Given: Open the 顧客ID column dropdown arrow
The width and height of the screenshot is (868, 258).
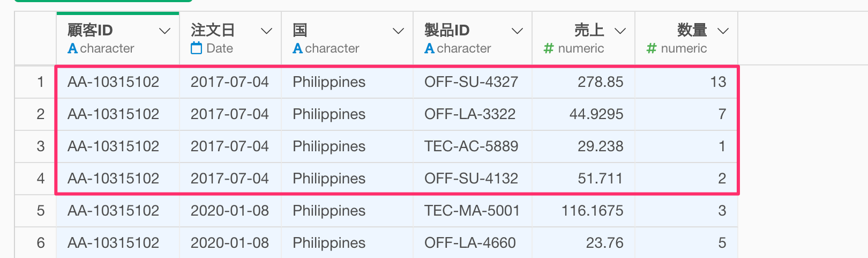Looking at the screenshot, I should (165, 31).
